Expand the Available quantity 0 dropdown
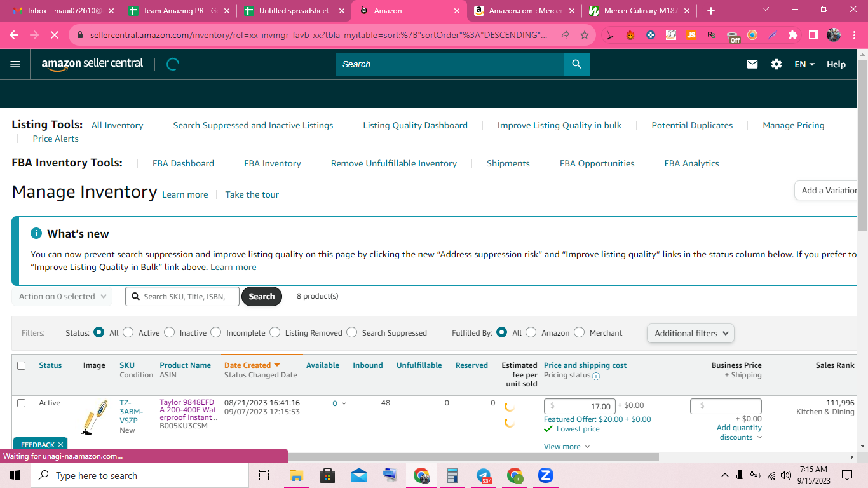The width and height of the screenshot is (868, 488). (x=339, y=403)
